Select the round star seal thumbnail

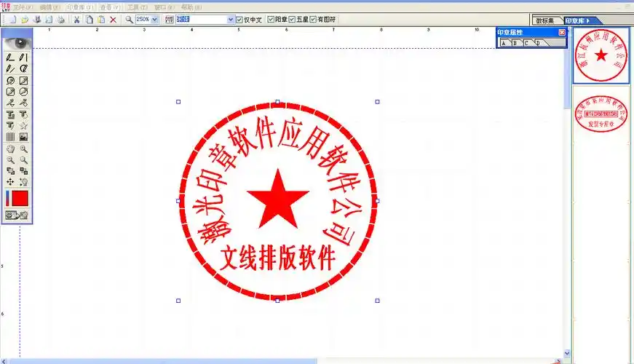coord(601,55)
